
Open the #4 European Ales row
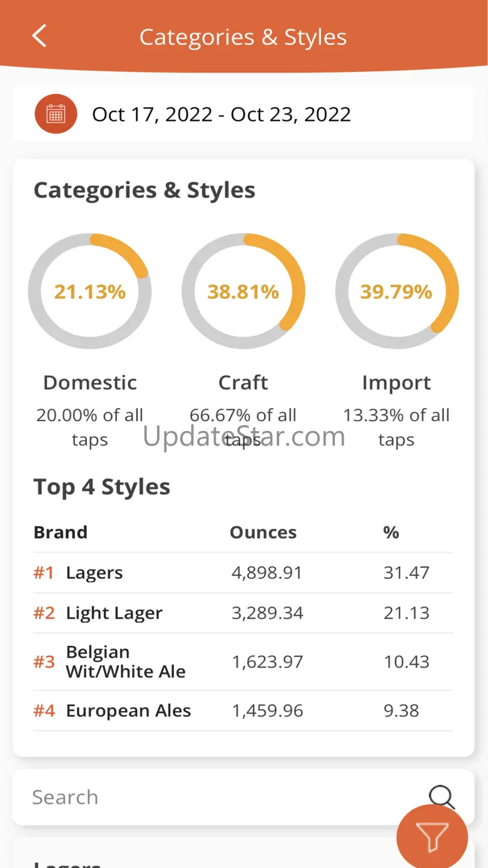point(243,711)
